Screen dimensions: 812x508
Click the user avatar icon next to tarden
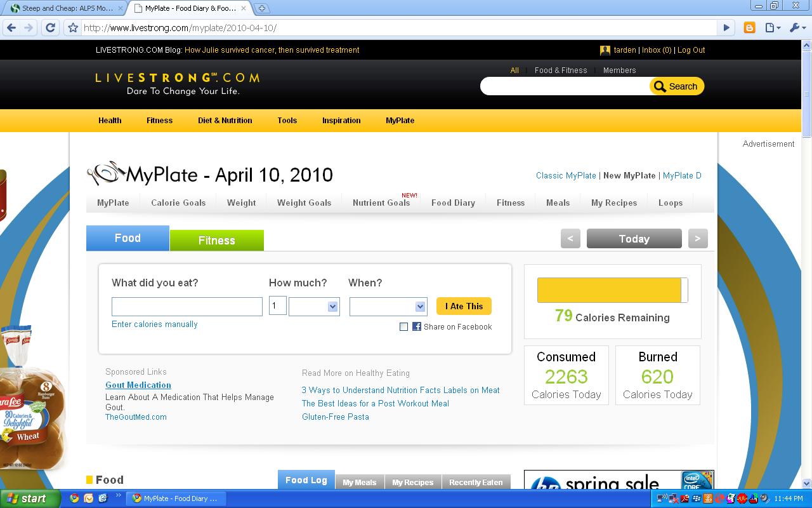[605, 50]
